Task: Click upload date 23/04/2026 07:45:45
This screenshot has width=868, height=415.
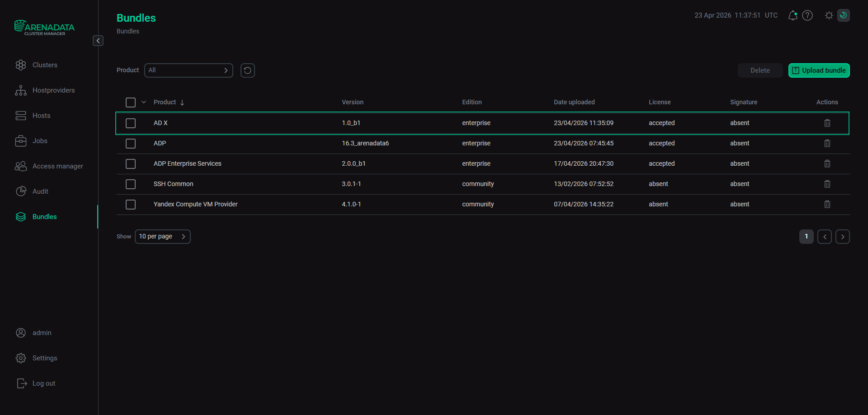Action: point(584,143)
